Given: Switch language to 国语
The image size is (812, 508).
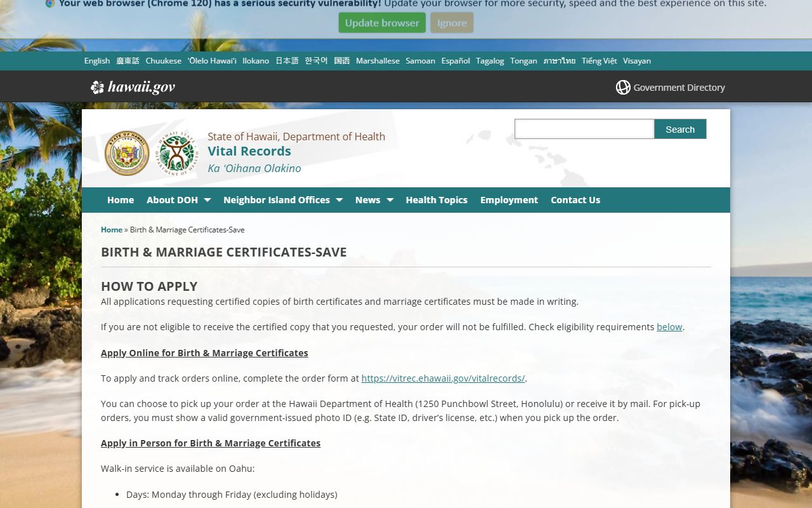Looking at the screenshot, I should pyautogui.click(x=342, y=61).
